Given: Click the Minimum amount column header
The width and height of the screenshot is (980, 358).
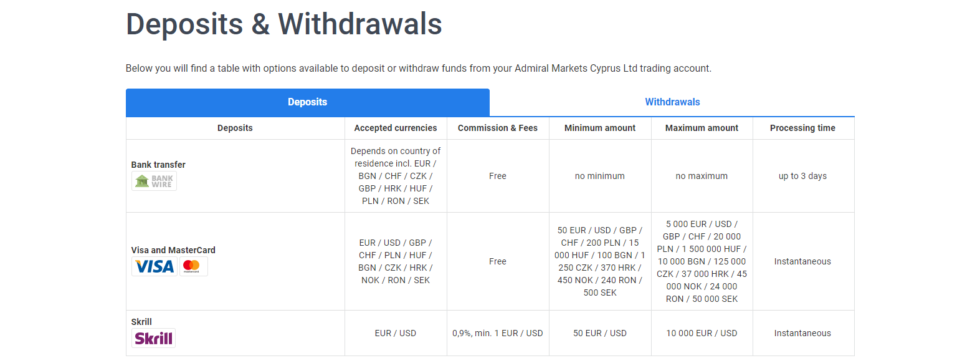Looking at the screenshot, I should pos(599,128).
